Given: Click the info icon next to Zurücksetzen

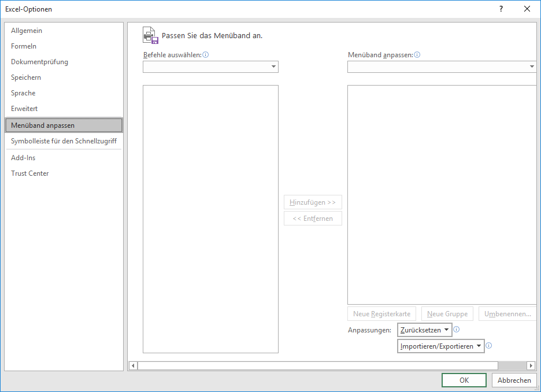Looking at the screenshot, I should tap(456, 329).
